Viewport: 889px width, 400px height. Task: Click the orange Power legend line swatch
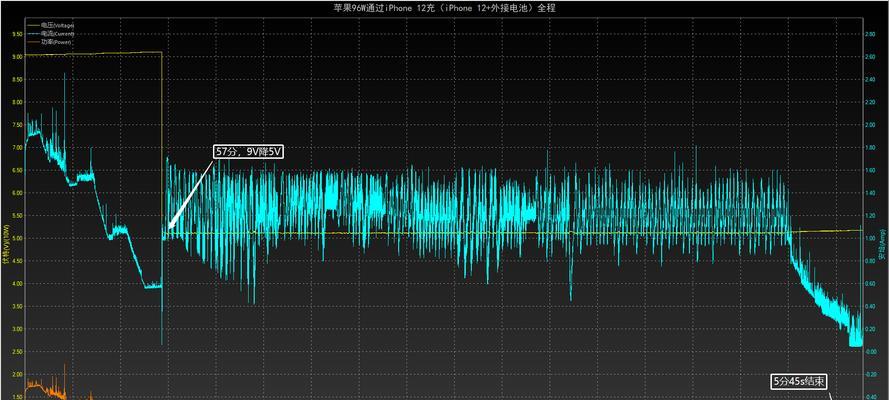click(33, 42)
